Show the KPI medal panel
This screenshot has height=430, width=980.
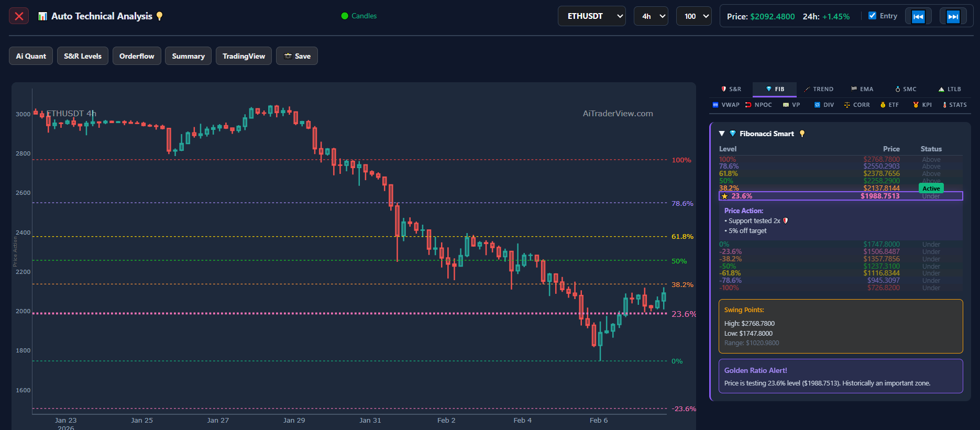click(x=922, y=105)
